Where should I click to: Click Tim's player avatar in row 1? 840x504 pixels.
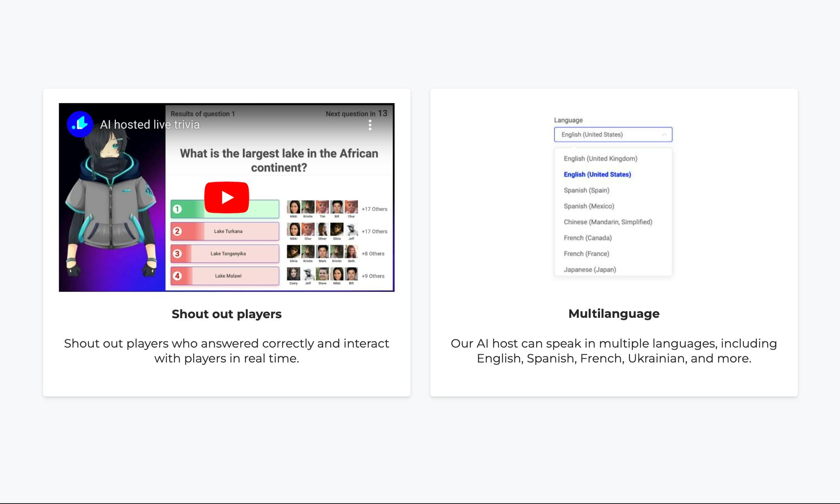click(x=322, y=207)
